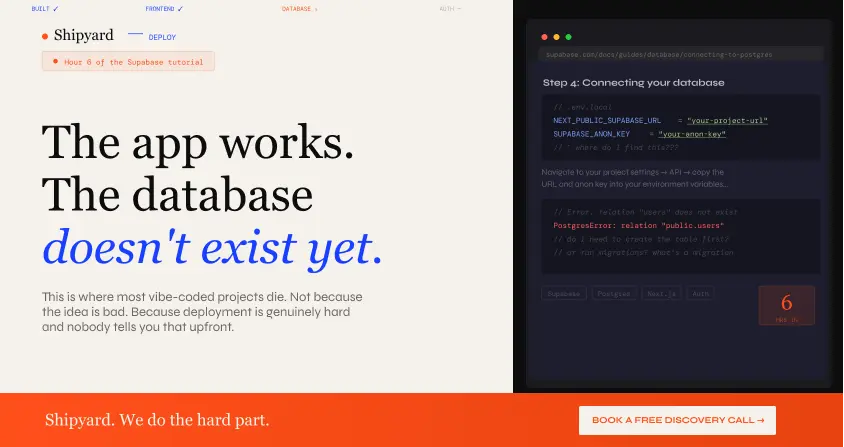Click the '6 hrs in' counter box
844x447 pixels.
786,305
